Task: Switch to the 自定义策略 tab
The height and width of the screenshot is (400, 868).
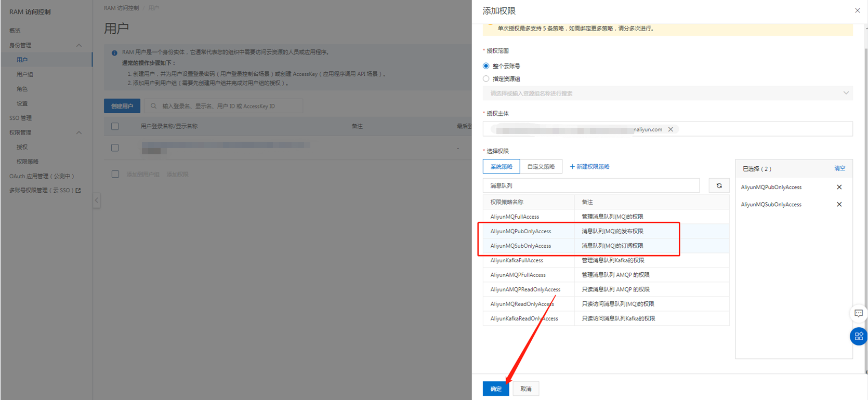Action: tap(541, 167)
